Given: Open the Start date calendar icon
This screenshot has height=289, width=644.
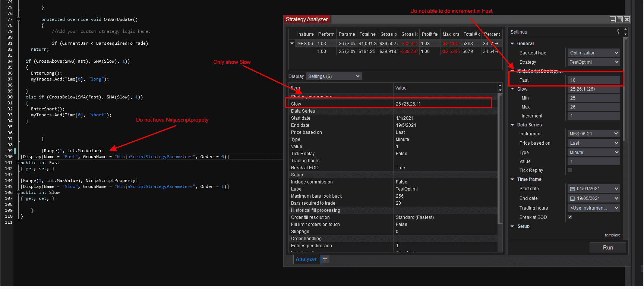Looking at the screenshot, I should click(572, 189).
